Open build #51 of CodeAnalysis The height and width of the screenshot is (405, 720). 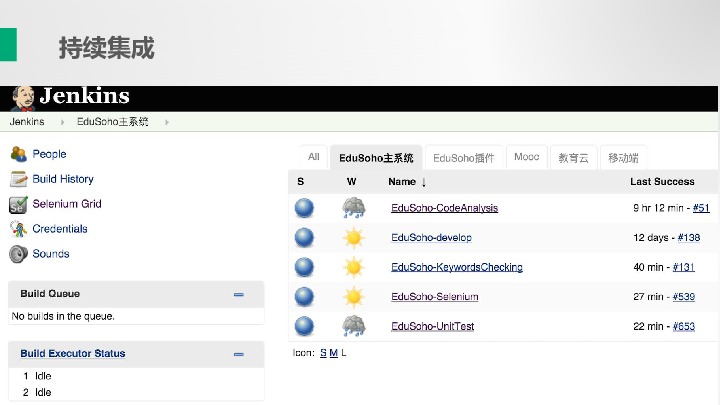tap(701, 208)
